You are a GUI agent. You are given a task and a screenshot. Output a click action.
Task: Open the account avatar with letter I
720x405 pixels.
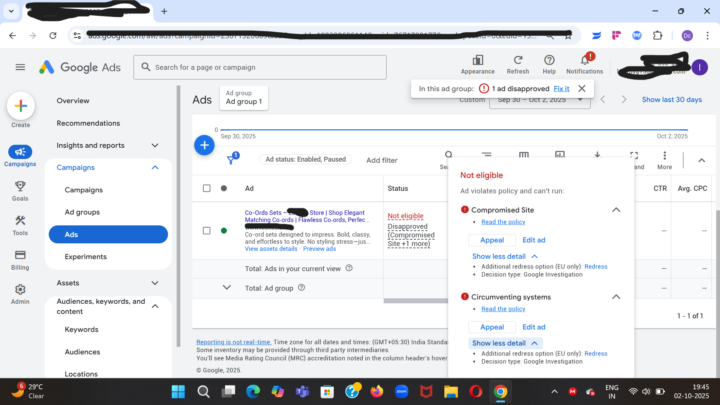coord(700,68)
